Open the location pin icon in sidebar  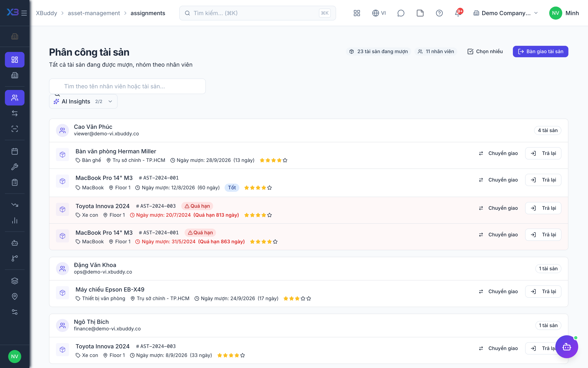pos(14,296)
